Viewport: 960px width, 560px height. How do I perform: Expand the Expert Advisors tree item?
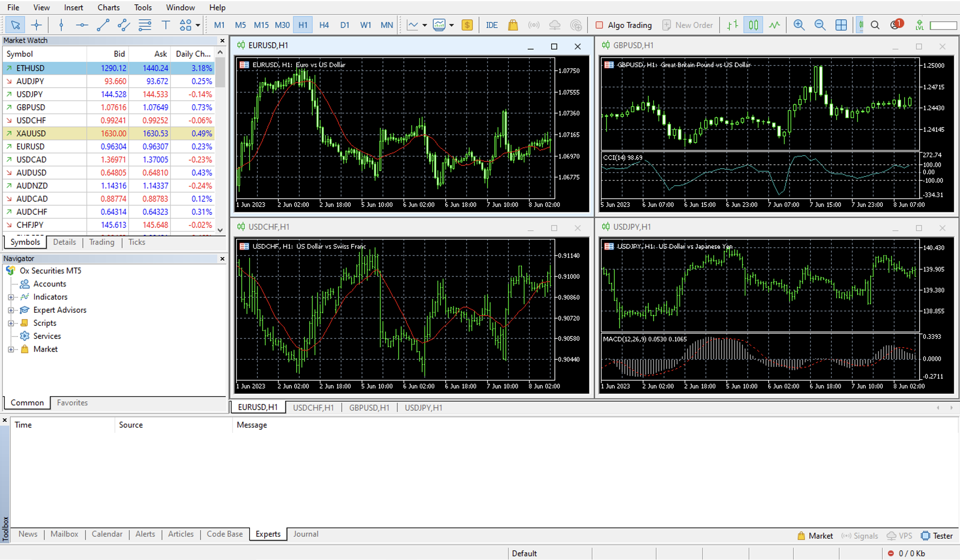pyautogui.click(x=11, y=309)
